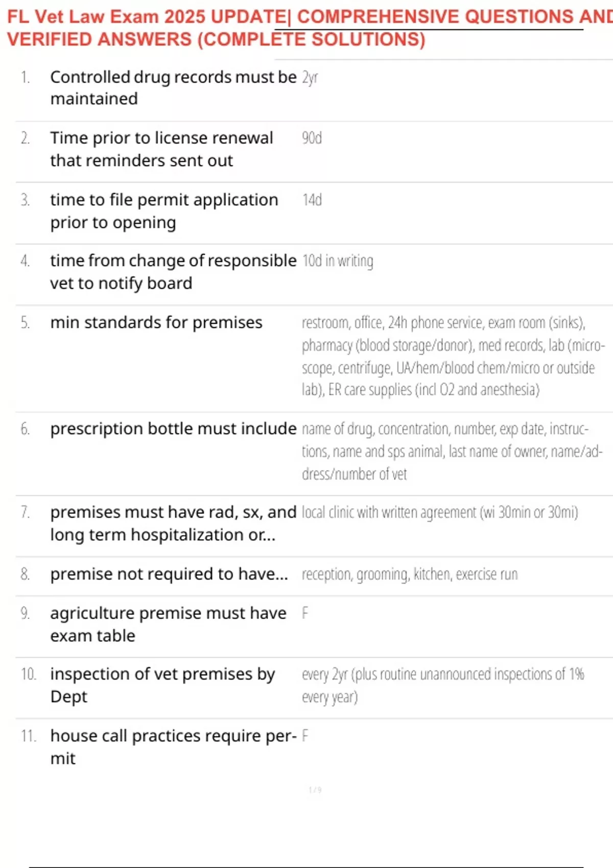Select question 7 about rad, sx, hospitalization
Viewport: 613px width, 868px height.
point(173,523)
